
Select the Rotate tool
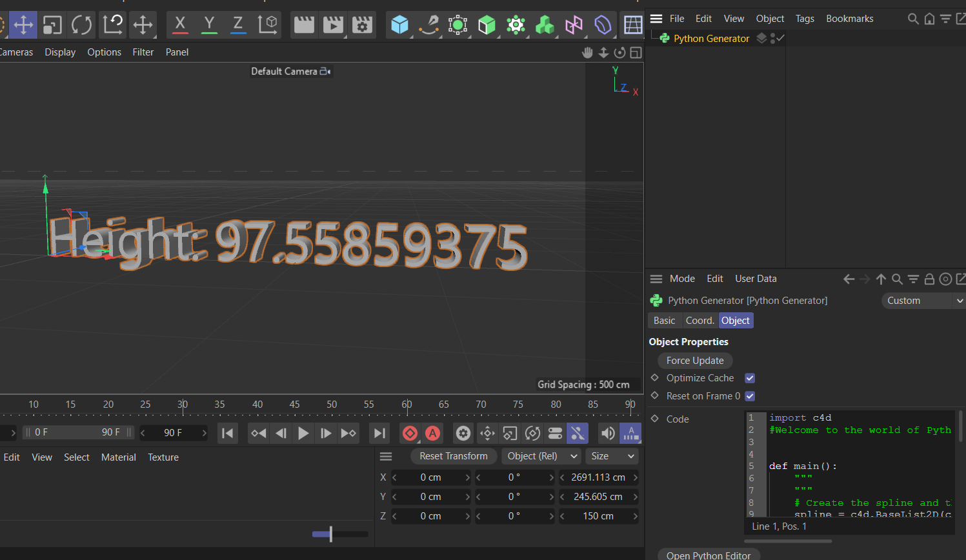[x=81, y=25]
